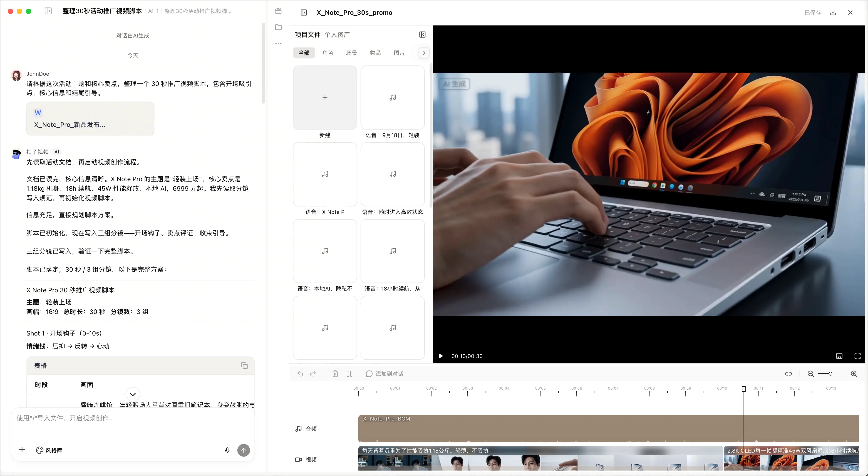Viewport: 868px width, 476px height.
Task: Toggle the timeline link/snap icon
Action: click(789, 374)
